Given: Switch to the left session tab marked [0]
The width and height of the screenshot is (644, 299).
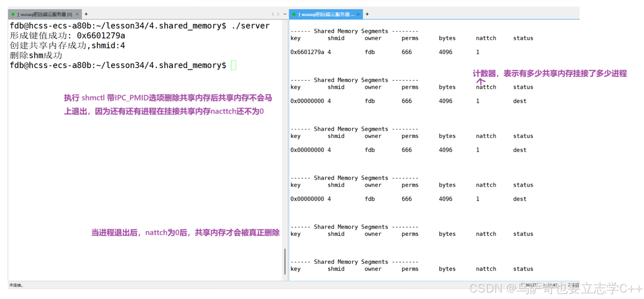Looking at the screenshot, I should tap(44, 14).
